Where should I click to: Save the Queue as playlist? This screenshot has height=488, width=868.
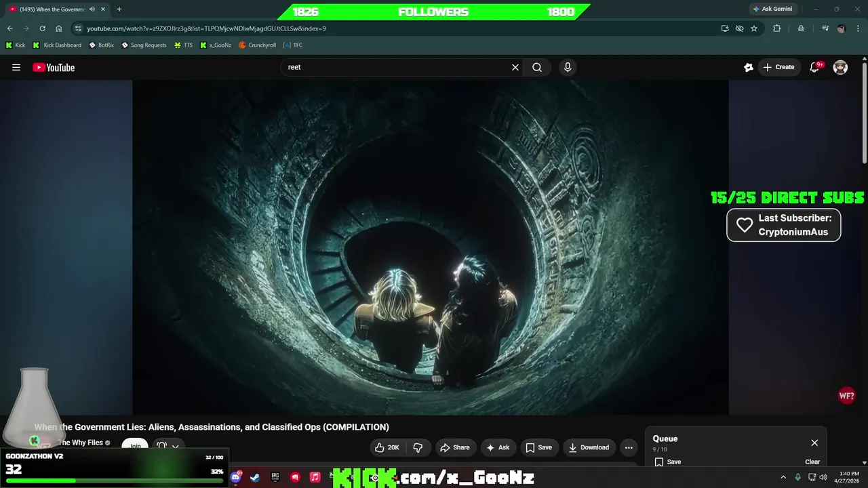(668, 462)
